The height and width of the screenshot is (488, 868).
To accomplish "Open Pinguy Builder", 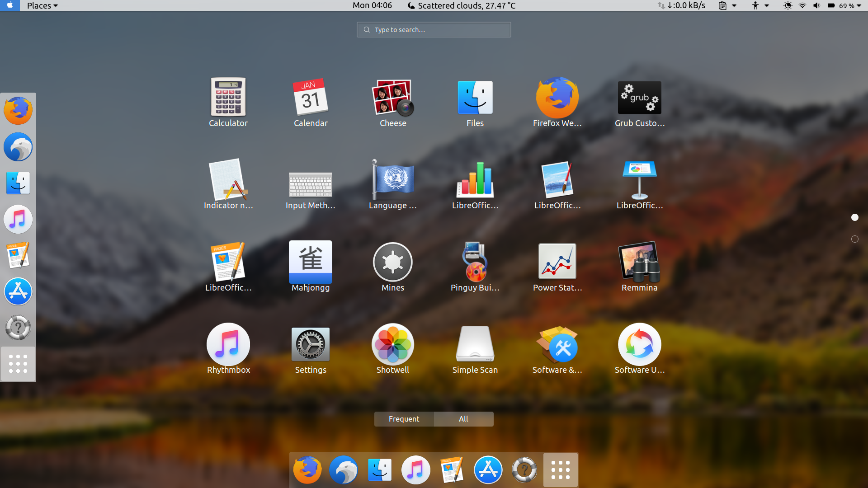I will coord(475,262).
